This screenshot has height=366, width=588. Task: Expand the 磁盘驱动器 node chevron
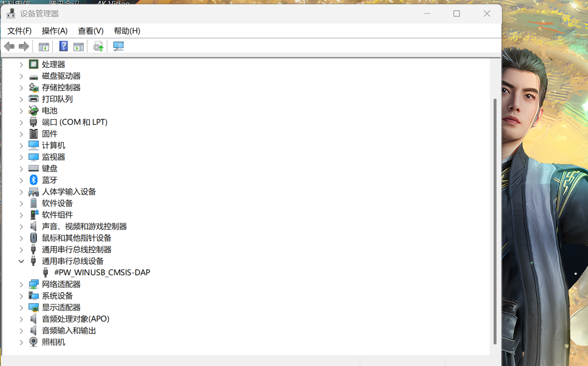[21, 76]
